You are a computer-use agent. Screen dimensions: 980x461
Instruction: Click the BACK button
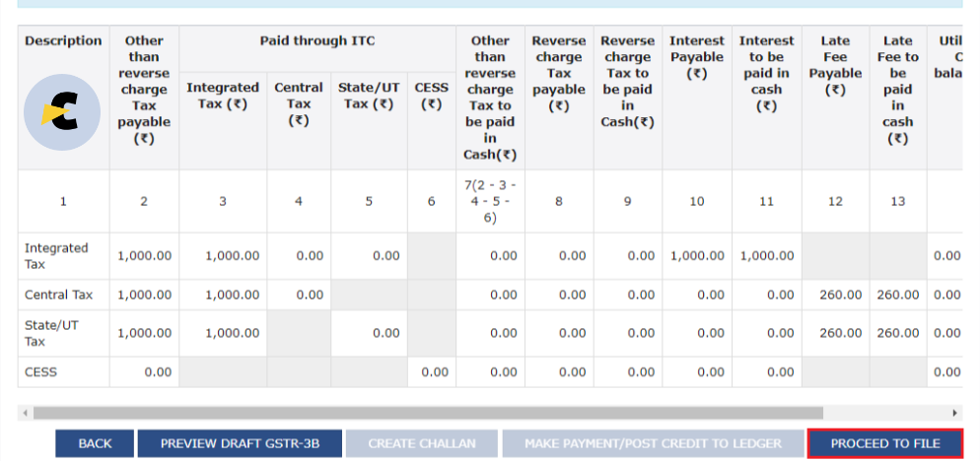click(95, 443)
